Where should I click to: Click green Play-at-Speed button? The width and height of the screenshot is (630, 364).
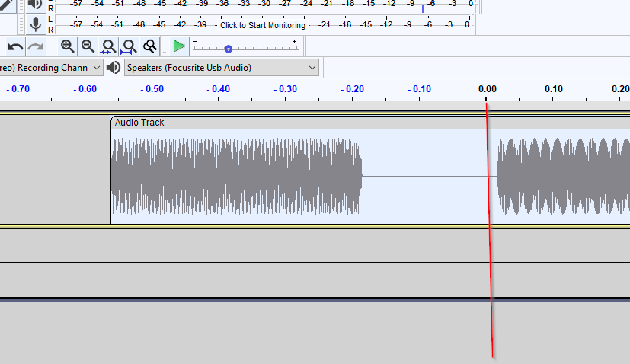[x=179, y=46]
